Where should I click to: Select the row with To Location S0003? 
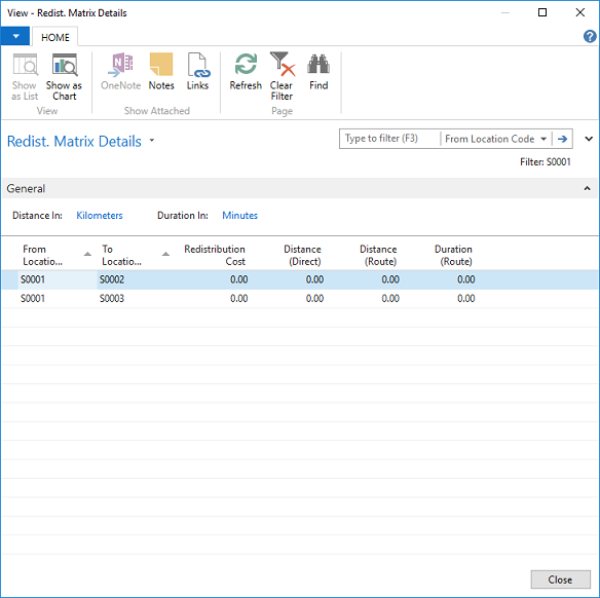(112, 298)
